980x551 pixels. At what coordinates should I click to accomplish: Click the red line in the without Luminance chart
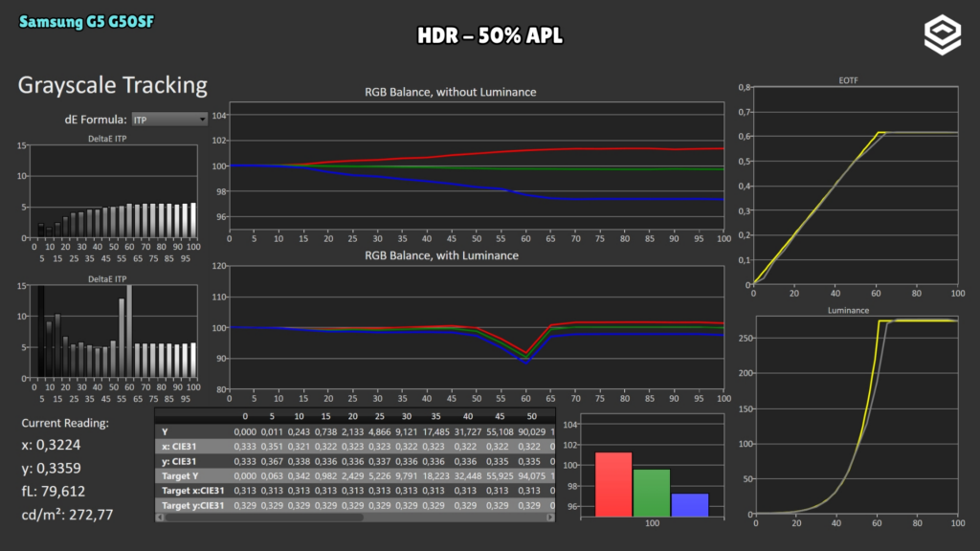(475, 153)
